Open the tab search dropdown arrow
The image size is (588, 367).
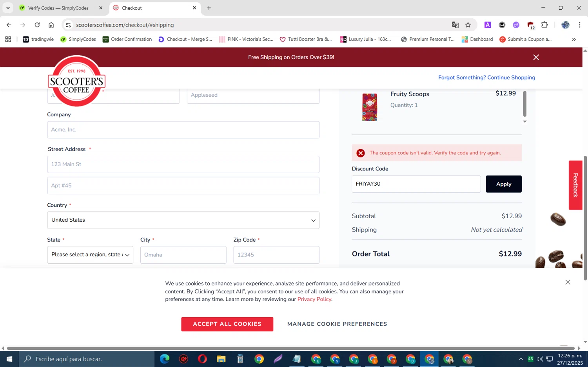(8, 8)
